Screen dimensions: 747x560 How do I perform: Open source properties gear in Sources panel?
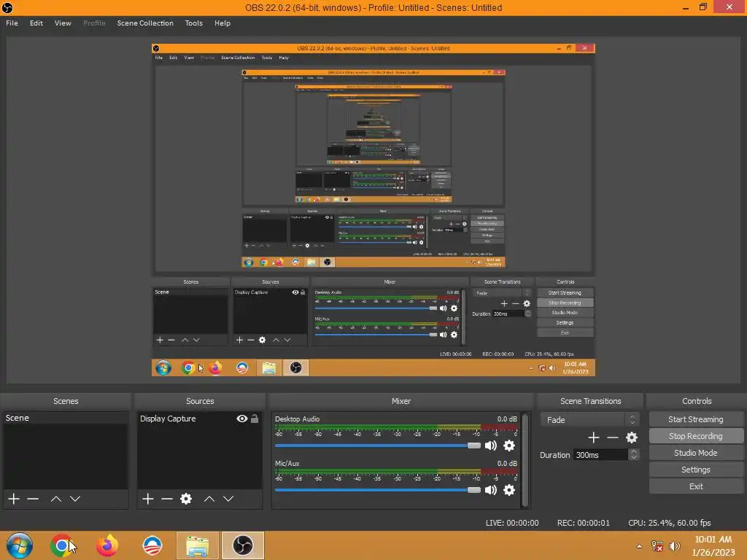pos(186,499)
